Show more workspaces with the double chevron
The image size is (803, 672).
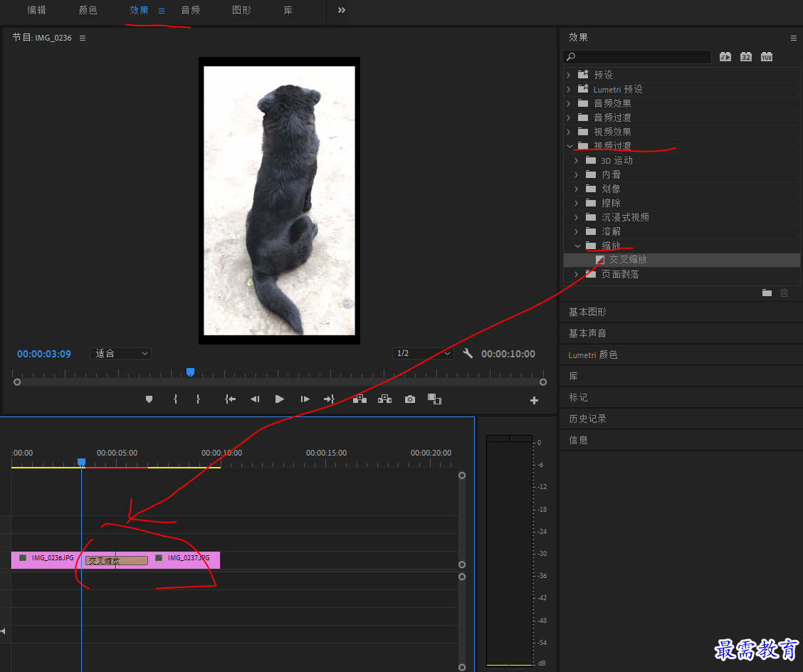342,10
